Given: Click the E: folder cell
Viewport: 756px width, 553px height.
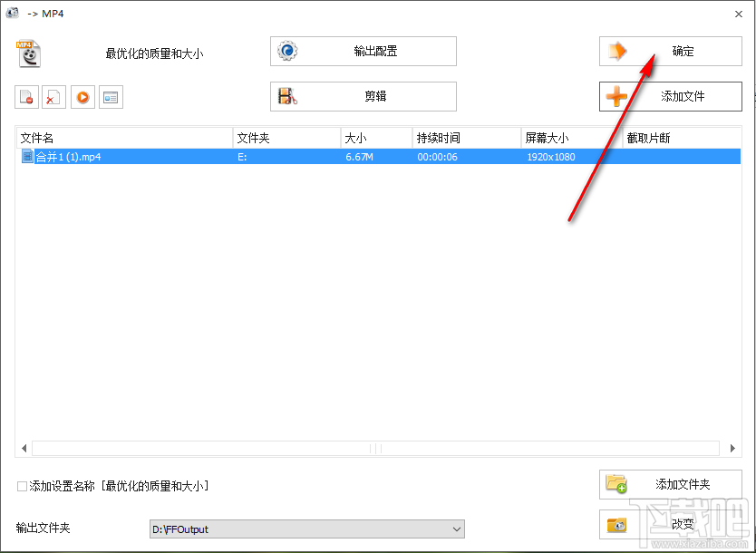Looking at the screenshot, I should (x=242, y=157).
